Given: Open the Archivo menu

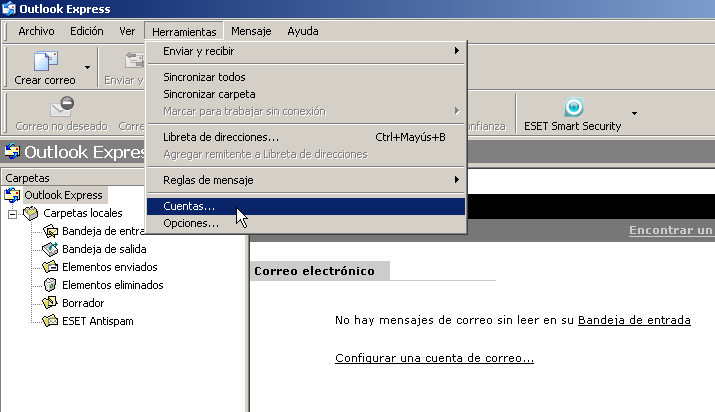Looking at the screenshot, I should [x=36, y=31].
